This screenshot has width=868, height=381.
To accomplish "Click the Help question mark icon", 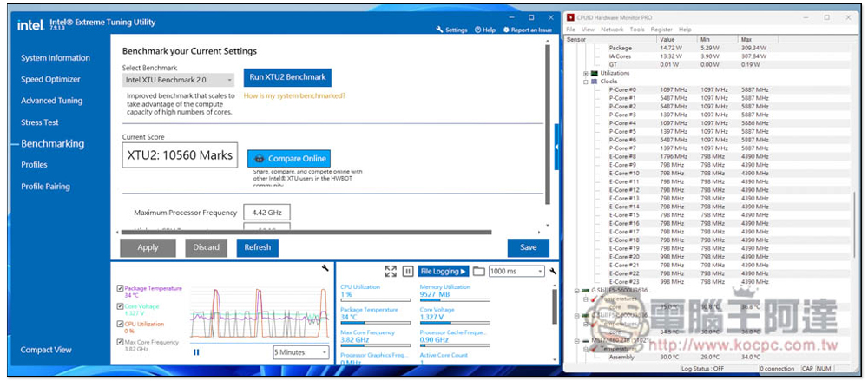I will [478, 30].
